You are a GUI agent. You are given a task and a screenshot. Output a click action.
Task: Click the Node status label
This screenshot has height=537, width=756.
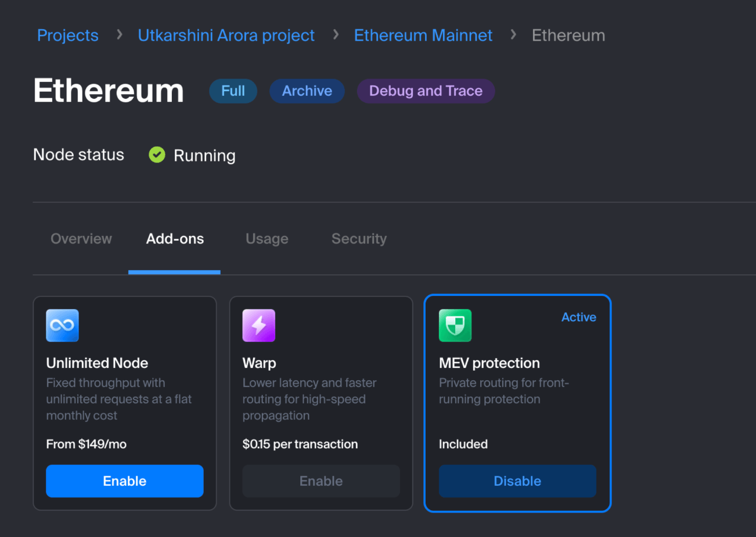click(x=78, y=155)
